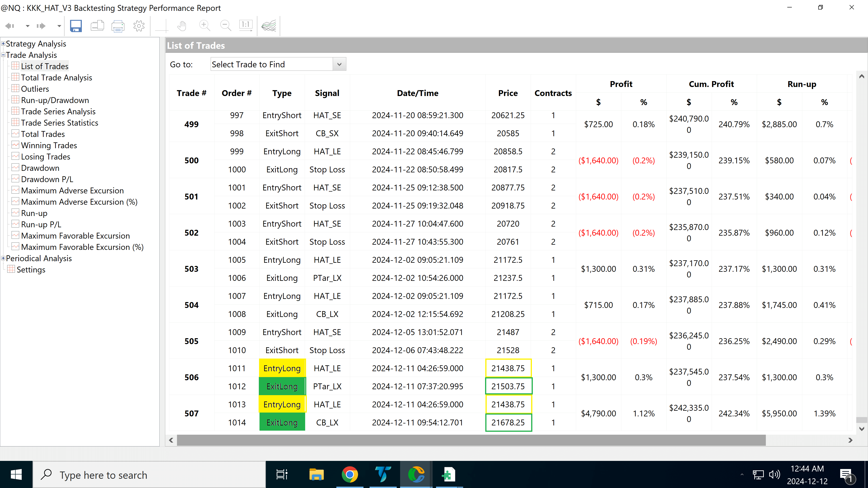Open the green-orange swirl app on taskbar
The image size is (868, 488).
click(x=416, y=474)
